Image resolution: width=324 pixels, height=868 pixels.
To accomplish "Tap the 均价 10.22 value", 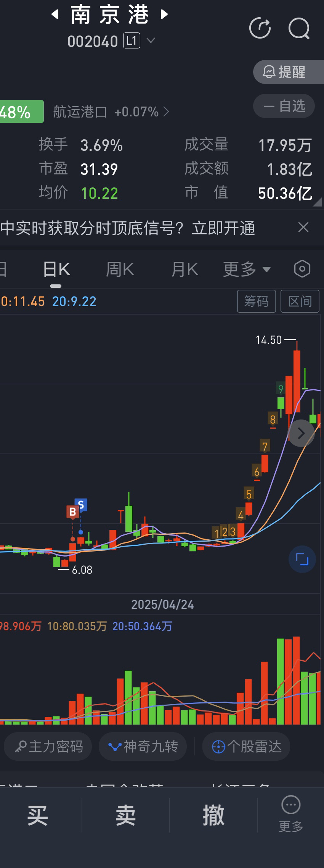I will (x=99, y=193).
